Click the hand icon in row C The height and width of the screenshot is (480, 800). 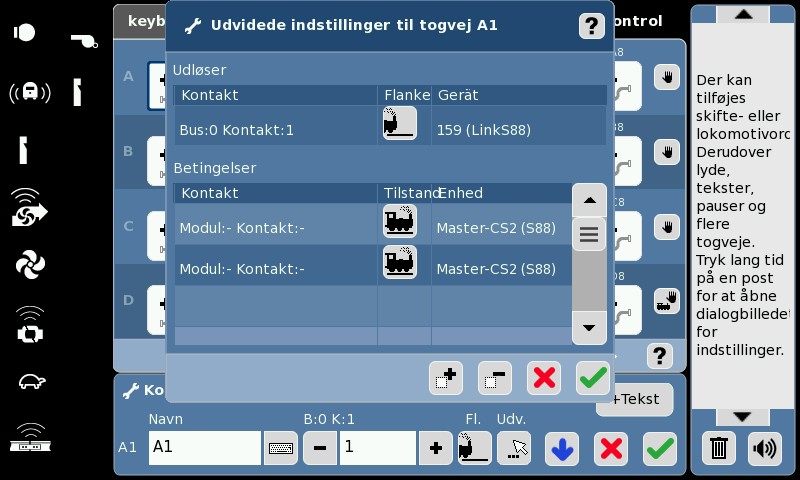[x=667, y=226]
